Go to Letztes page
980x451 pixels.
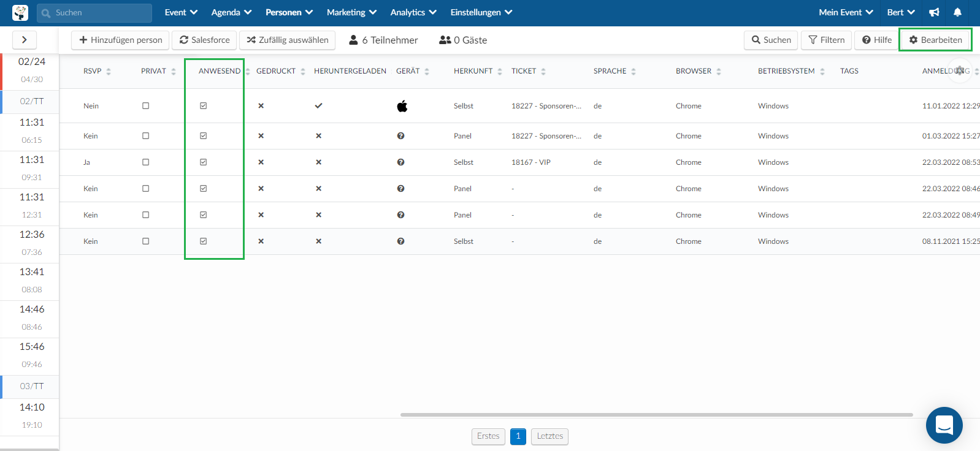coord(549,436)
